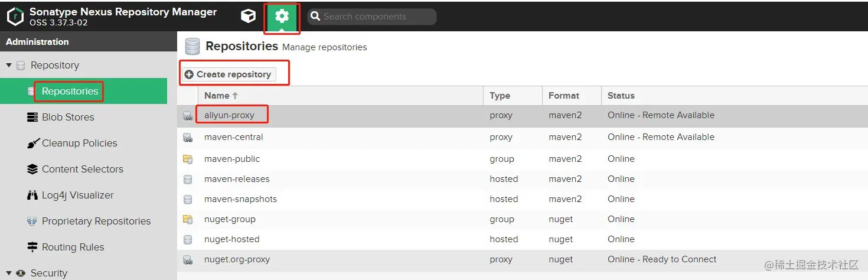Click the Cleanup Policies broom icon
Viewport: 868px width, 280px height.
pyautogui.click(x=32, y=143)
